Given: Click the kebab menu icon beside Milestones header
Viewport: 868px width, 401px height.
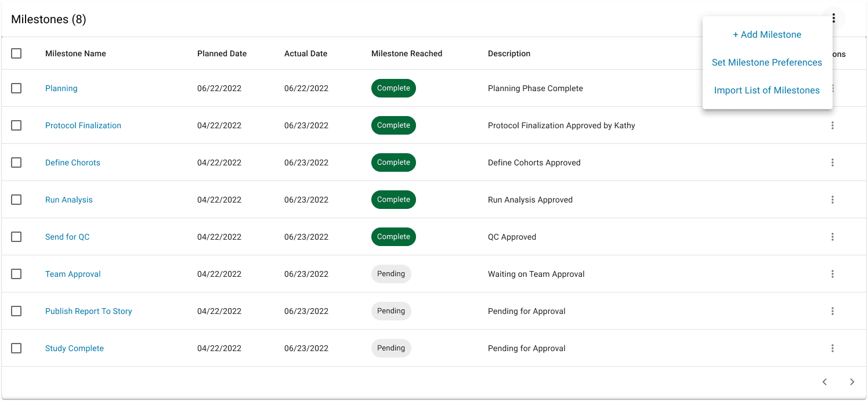Looking at the screenshot, I should 833,19.
